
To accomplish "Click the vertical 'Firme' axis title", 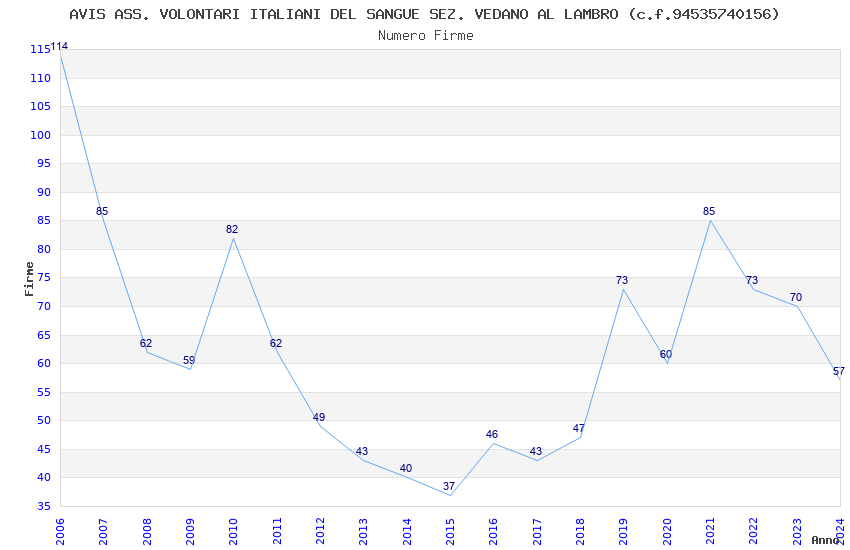I will [x=29, y=279].
